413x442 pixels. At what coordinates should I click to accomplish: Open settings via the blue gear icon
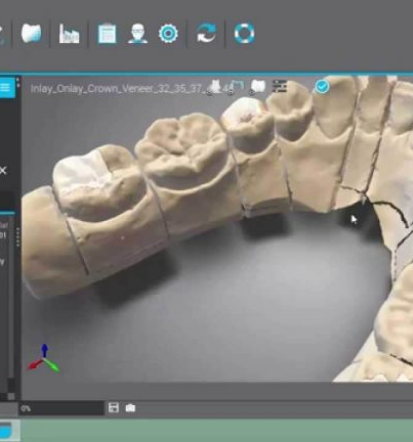[168, 33]
